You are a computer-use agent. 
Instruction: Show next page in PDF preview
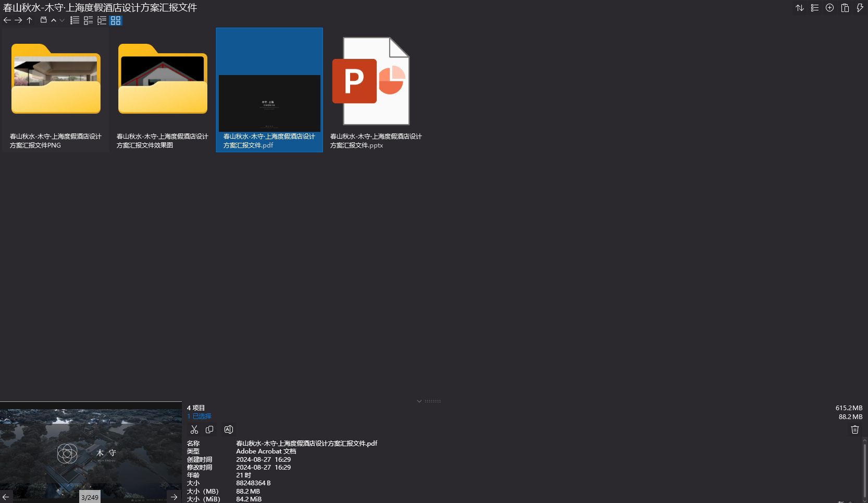(174, 497)
